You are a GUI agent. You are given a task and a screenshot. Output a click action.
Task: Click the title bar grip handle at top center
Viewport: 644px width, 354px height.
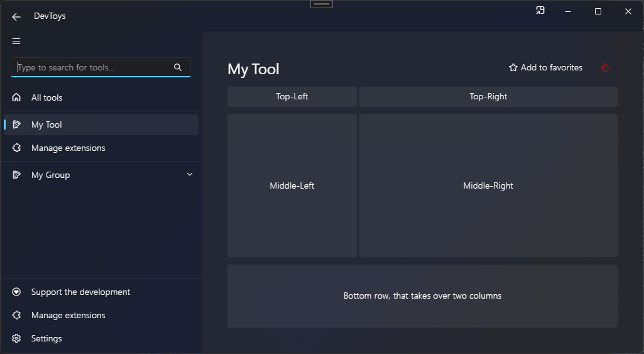pos(322,4)
